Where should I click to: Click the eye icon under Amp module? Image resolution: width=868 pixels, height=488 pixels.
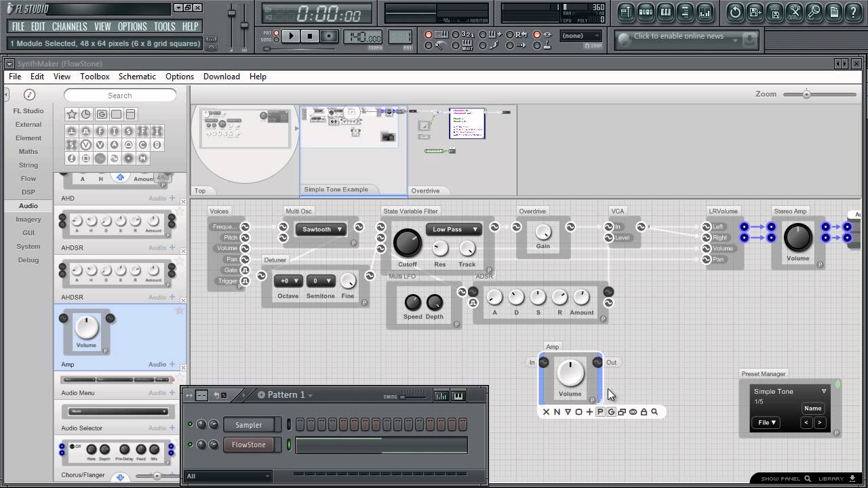coord(633,411)
